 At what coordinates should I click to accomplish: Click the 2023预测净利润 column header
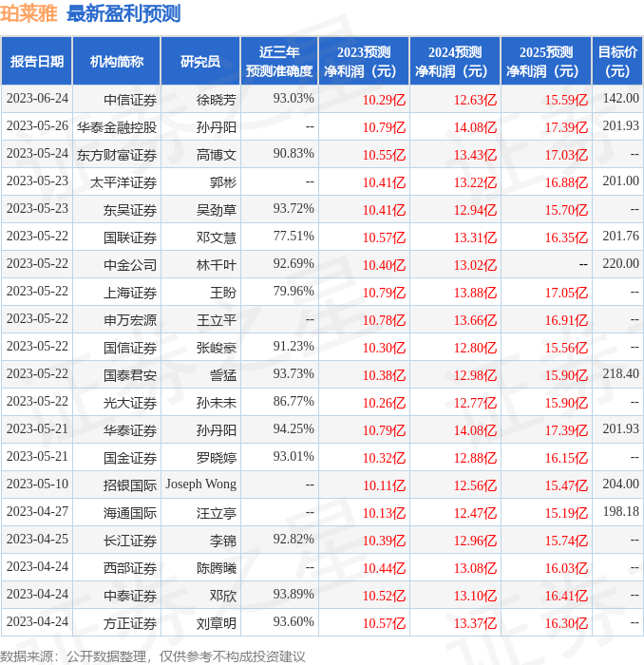point(364,62)
